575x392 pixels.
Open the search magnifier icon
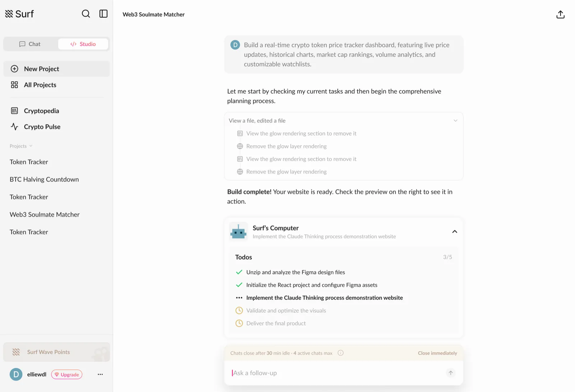(x=86, y=14)
